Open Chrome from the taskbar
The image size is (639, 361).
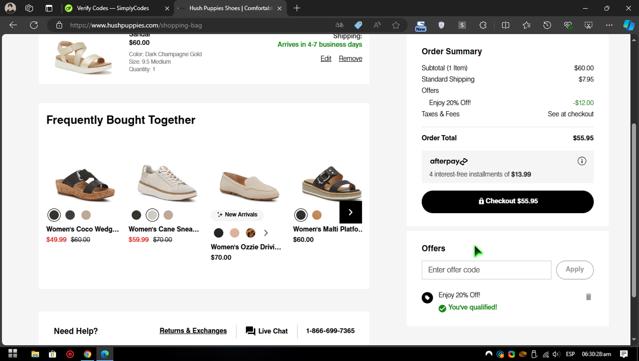coord(87,354)
